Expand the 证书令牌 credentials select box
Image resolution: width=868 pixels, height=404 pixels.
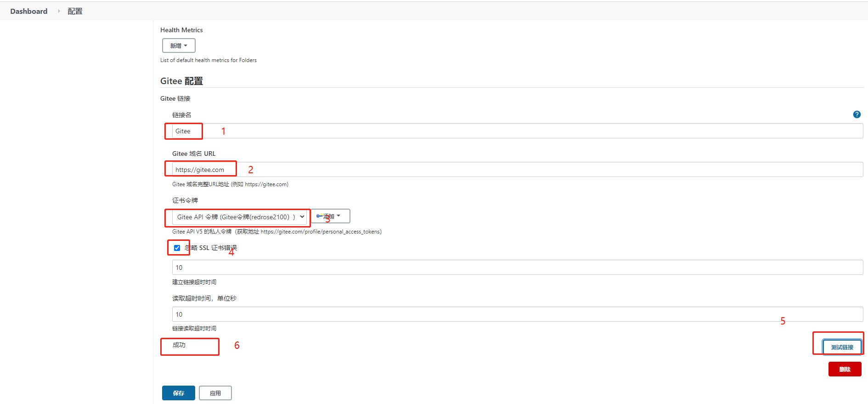[239, 217]
